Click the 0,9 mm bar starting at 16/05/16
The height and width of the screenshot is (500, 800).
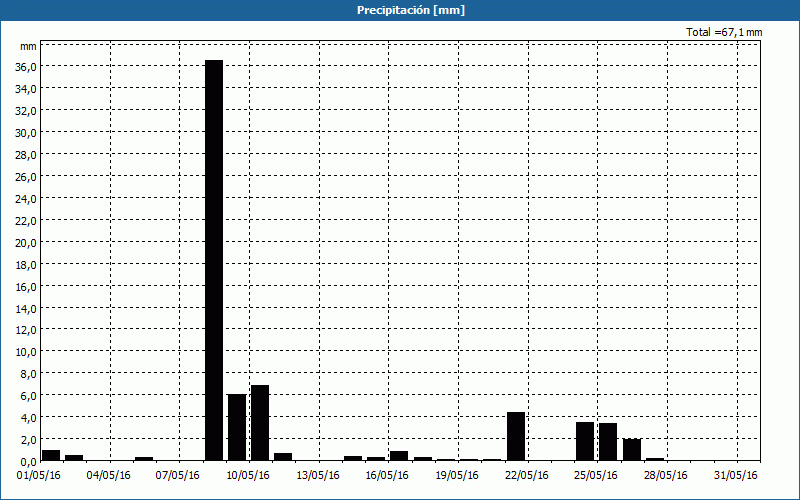(x=399, y=456)
